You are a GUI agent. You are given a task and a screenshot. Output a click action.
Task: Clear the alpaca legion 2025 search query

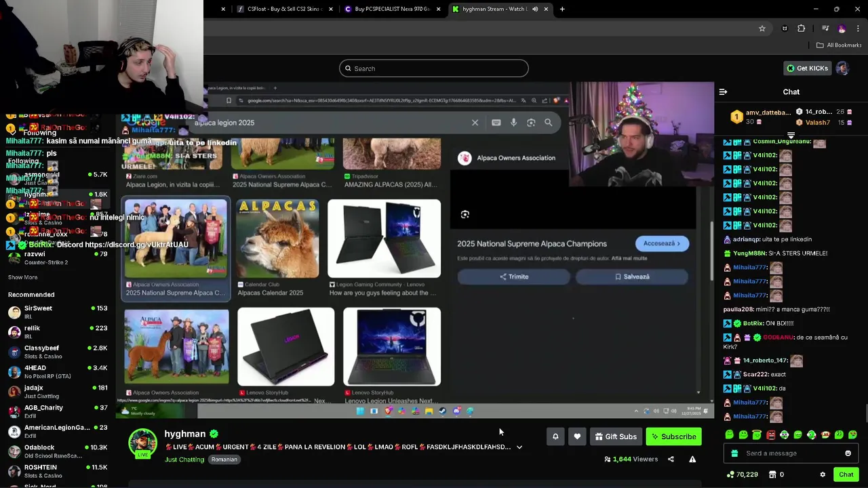(x=475, y=123)
